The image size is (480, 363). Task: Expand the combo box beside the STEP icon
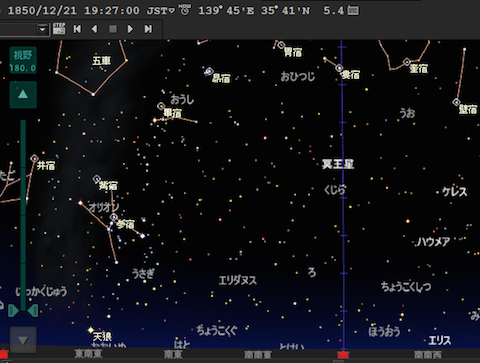click(x=43, y=29)
